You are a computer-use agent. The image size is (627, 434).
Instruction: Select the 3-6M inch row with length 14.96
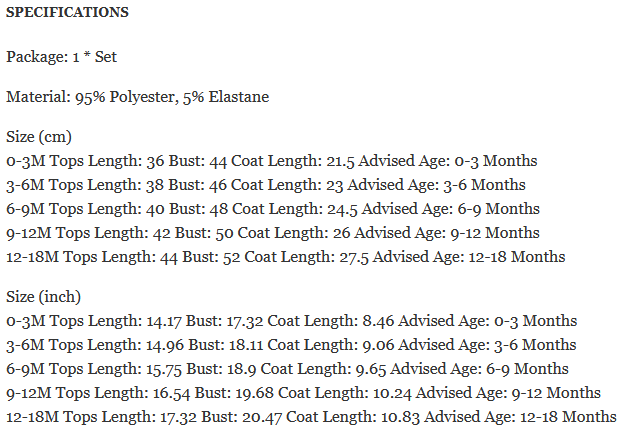(x=291, y=345)
